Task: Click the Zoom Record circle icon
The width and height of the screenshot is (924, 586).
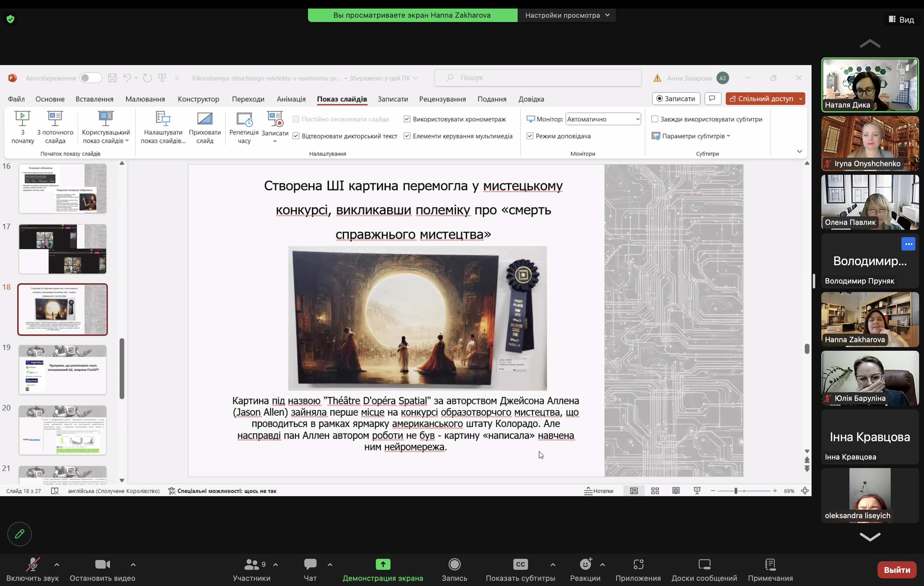Action: coord(454,564)
